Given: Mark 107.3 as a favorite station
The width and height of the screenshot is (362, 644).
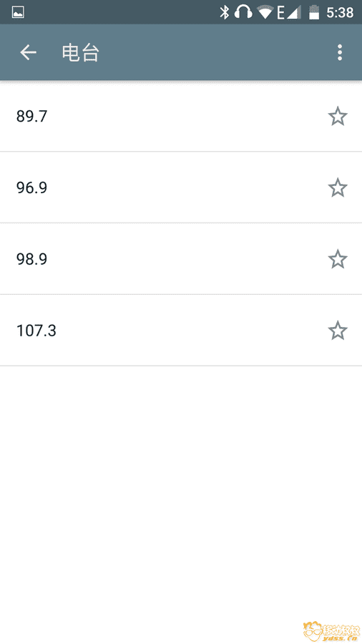Looking at the screenshot, I should click(x=338, y=331).
